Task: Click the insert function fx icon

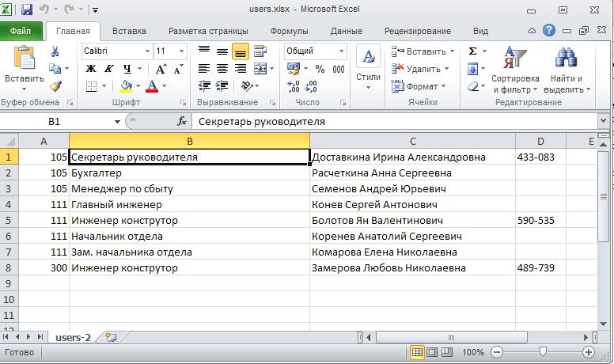Action: click(182, 122)
